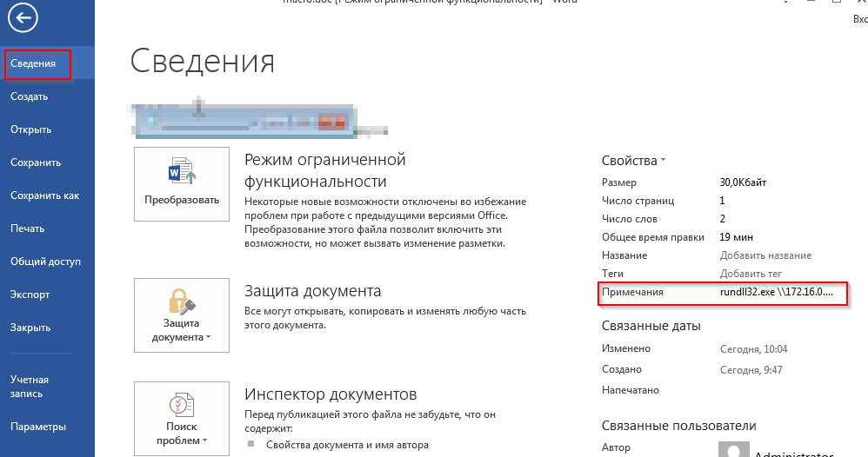Choose Закрыть in the sidebar
Image resolution: width=868 pixels, height=457 pixels.
(30, 328)
